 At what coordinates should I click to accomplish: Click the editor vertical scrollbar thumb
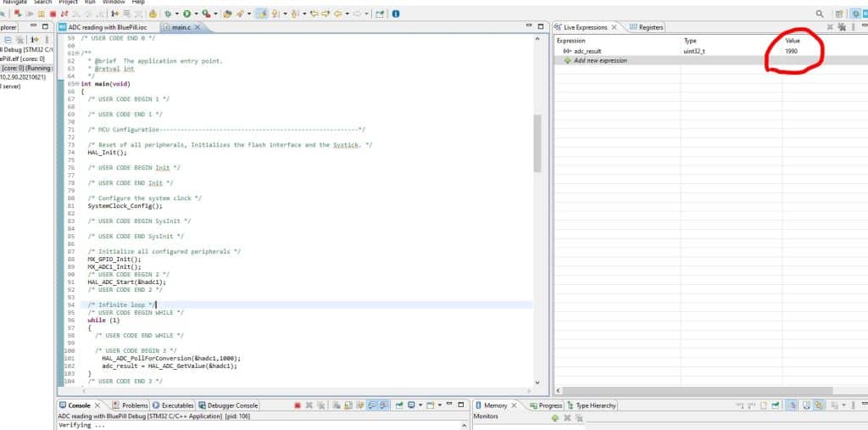(x=537, y=143)
